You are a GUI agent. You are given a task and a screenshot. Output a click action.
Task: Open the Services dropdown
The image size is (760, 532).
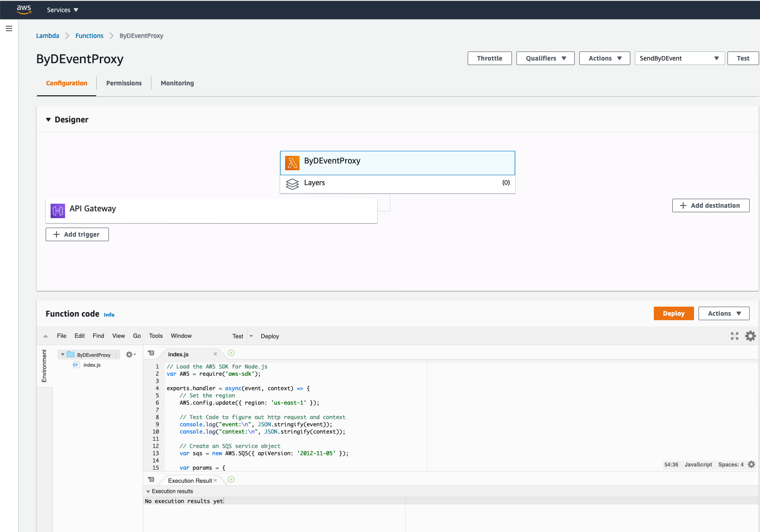62,10
